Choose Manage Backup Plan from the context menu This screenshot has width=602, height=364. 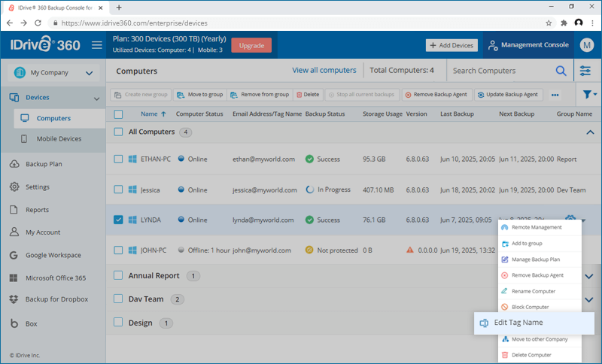[x=540, y=259]
